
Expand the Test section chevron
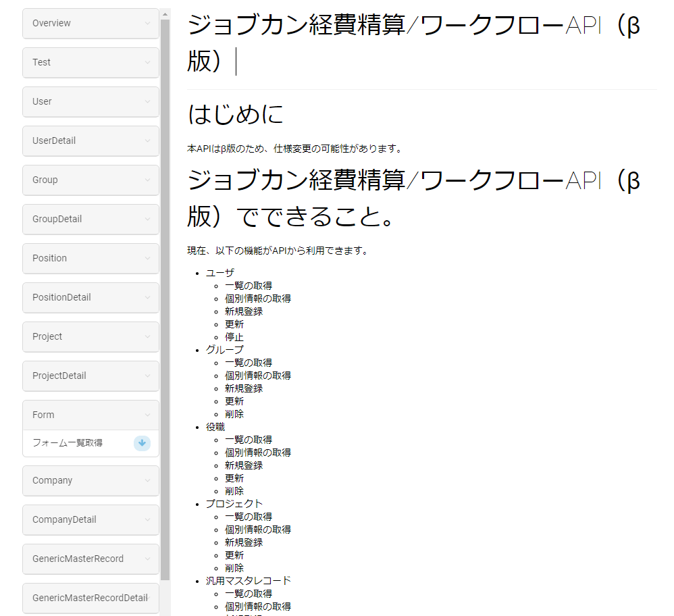[x=147, y=62]
